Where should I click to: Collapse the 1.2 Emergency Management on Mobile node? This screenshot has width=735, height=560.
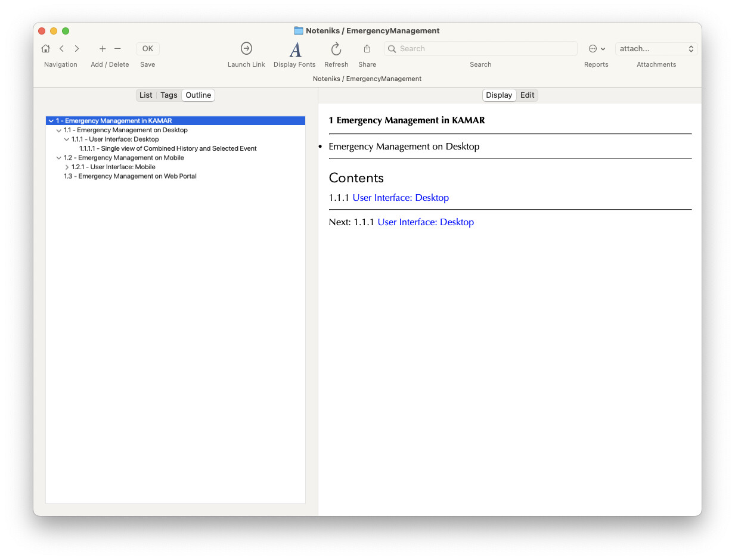coord(59,158)
